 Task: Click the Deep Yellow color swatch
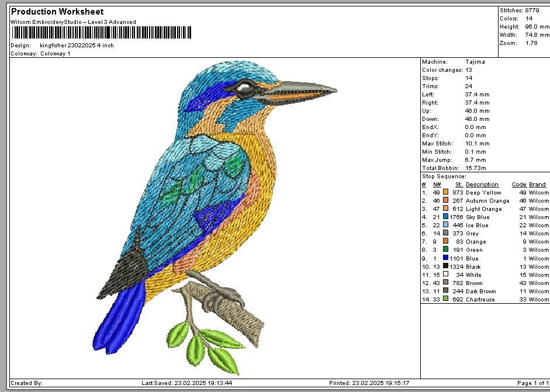click(x=446, y=192)
